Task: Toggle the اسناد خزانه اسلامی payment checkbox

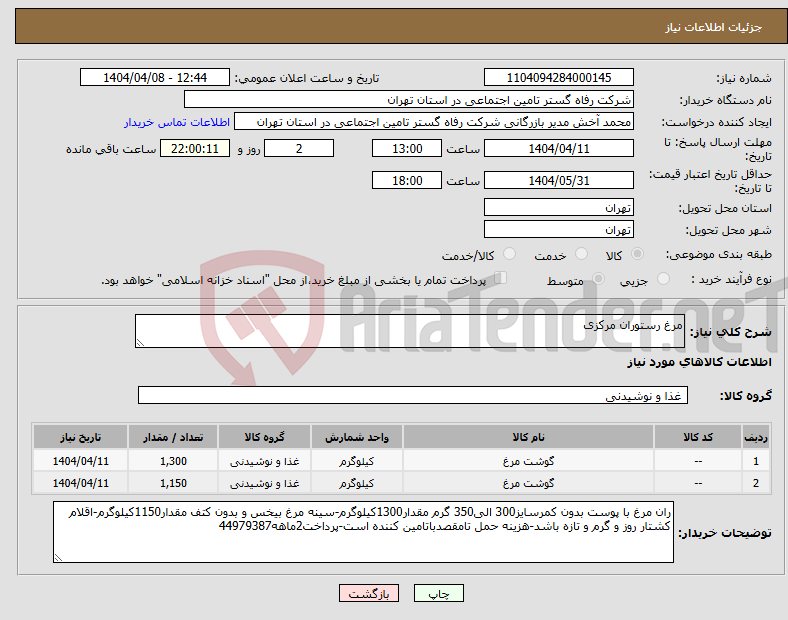Action: click(501, 278)
